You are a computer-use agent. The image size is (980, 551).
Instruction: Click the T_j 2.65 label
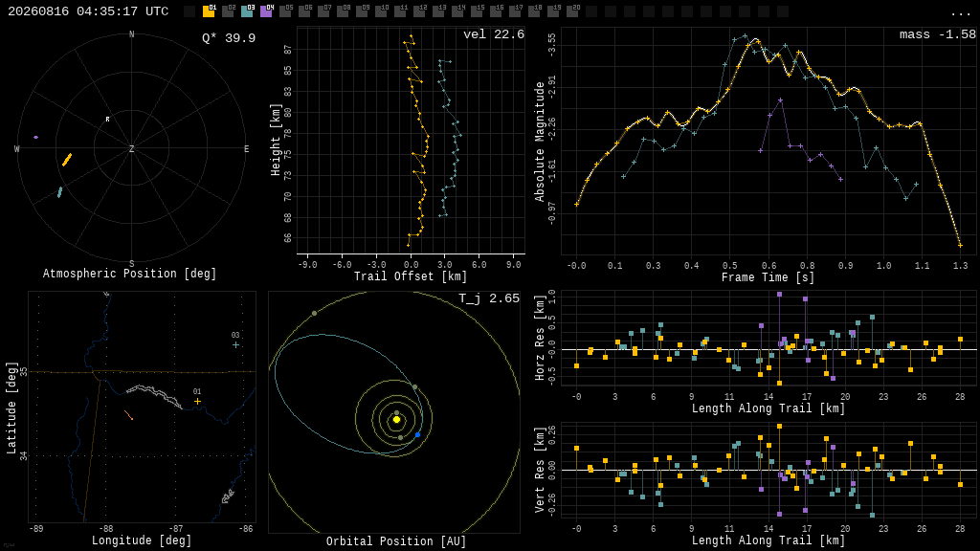click(x=489, y=298)
